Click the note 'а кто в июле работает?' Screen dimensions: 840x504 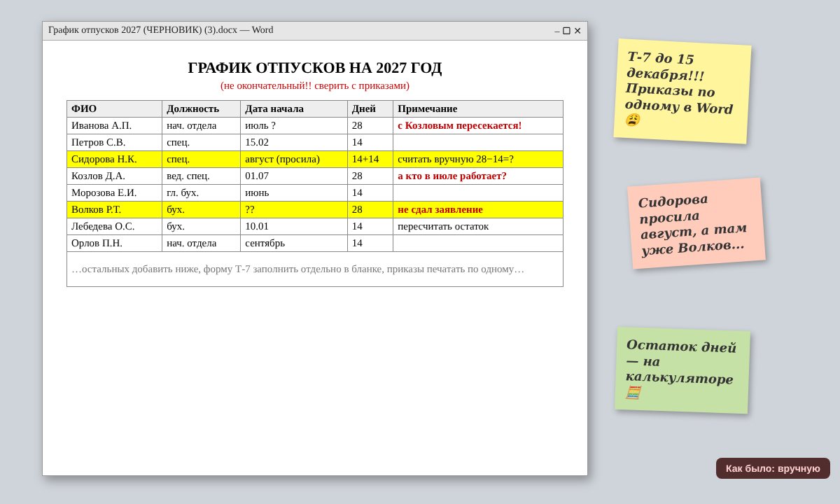[452, 176]
